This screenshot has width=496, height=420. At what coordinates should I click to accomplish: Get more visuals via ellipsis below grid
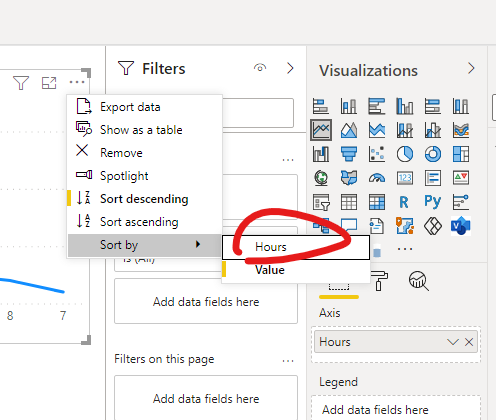405,249
